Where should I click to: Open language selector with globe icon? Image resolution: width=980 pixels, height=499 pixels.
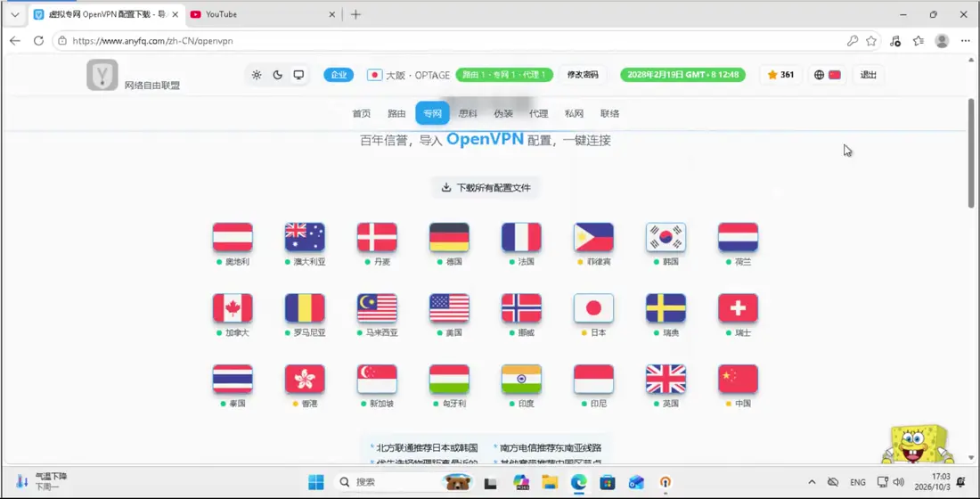(x=827, y=75)
